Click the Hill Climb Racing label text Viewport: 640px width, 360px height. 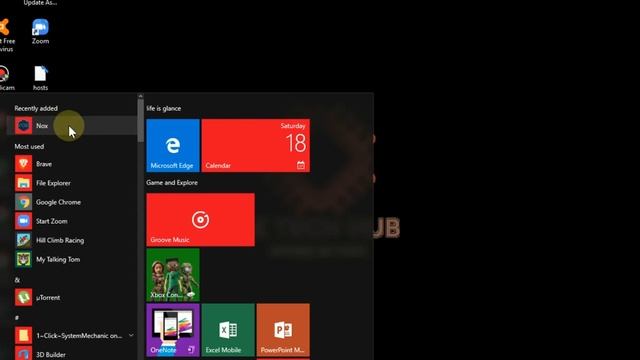point(60,240)
